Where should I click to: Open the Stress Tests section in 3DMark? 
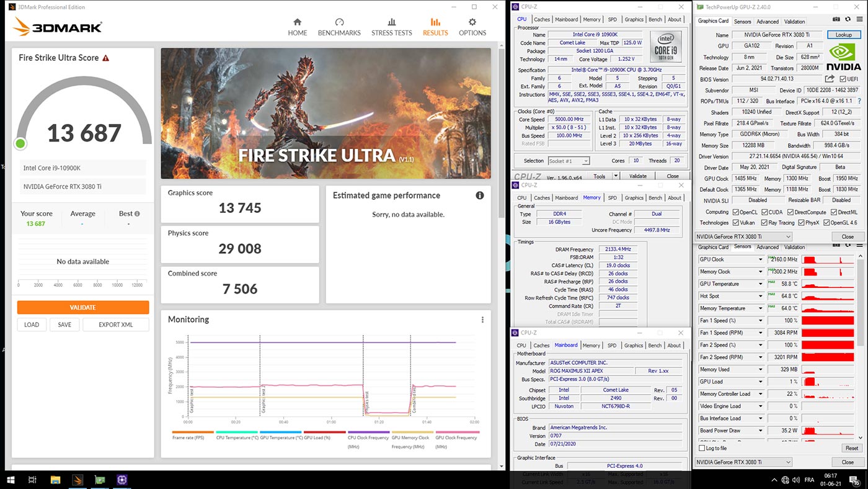click(x=391, y=27)
